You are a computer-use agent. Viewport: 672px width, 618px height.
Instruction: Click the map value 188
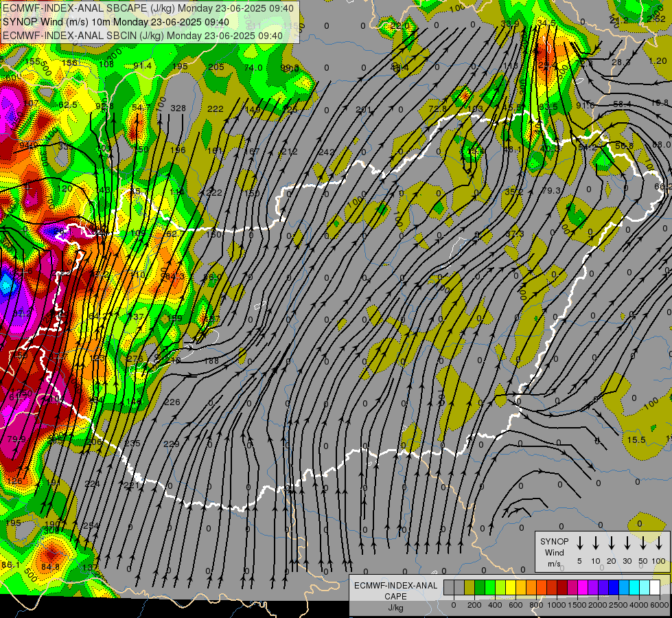coord(211,360)
